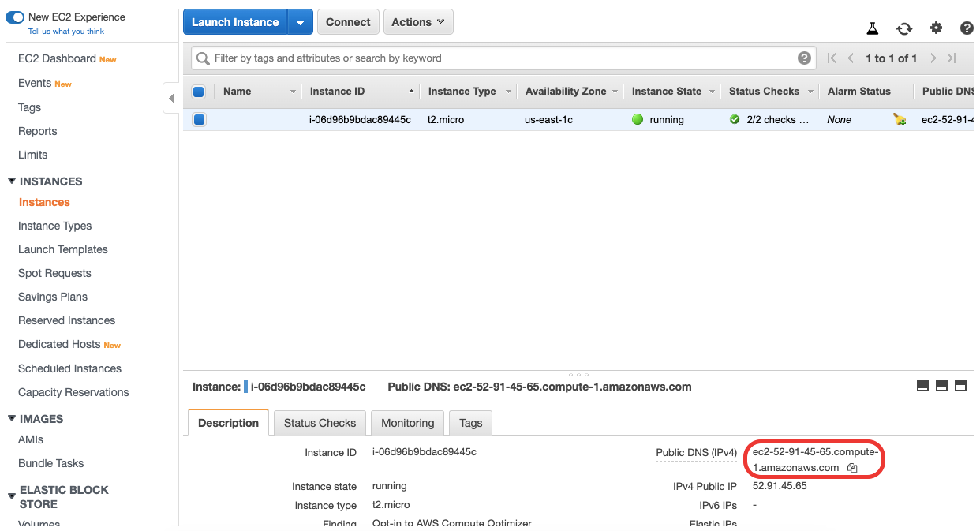Click the Launch Instance button
Viewport: 980px width, 531px height.
(235, 22)
